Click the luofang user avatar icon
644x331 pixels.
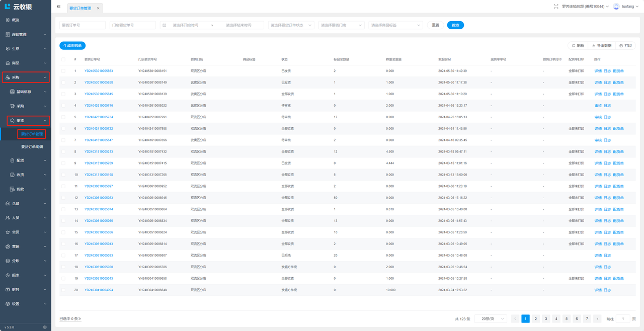(x=616, y=7)
